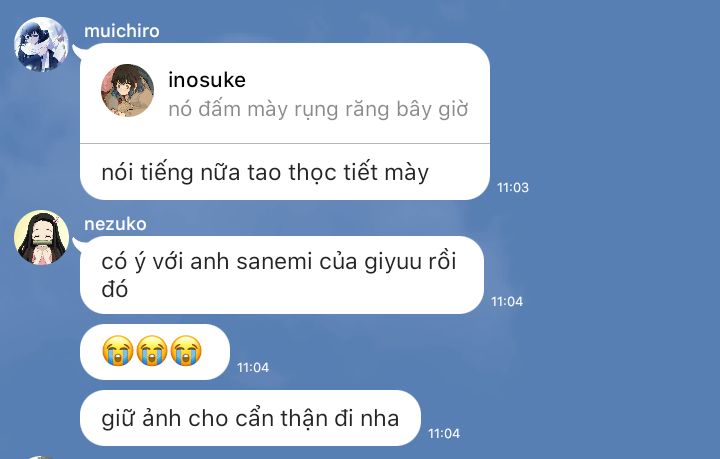The height and width of the screenshot is (459, 720).
Task: Jump to quoted message "nó đấm mày rụng răng"
Action: click(x=318, y=110)
